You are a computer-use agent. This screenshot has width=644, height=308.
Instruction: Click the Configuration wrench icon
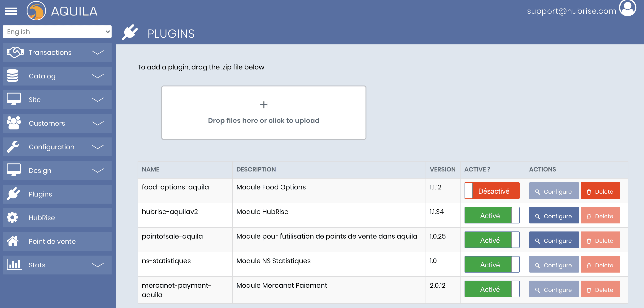coord(13,147)
